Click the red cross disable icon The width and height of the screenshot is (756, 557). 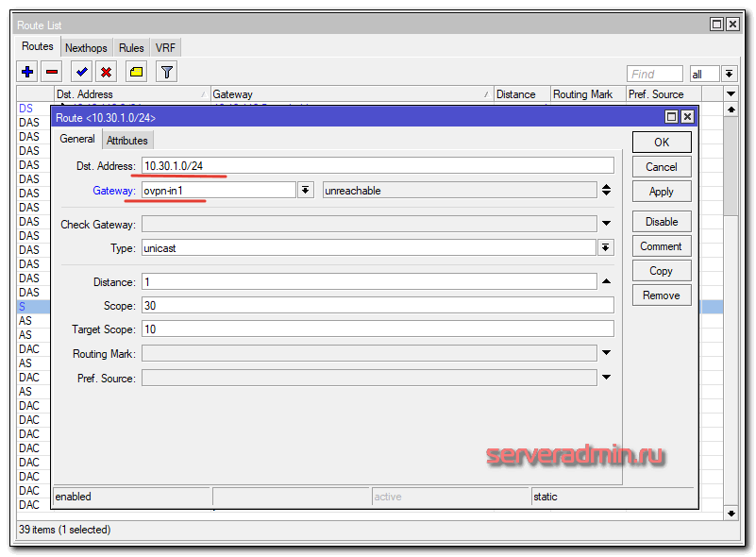pos(106,73)
